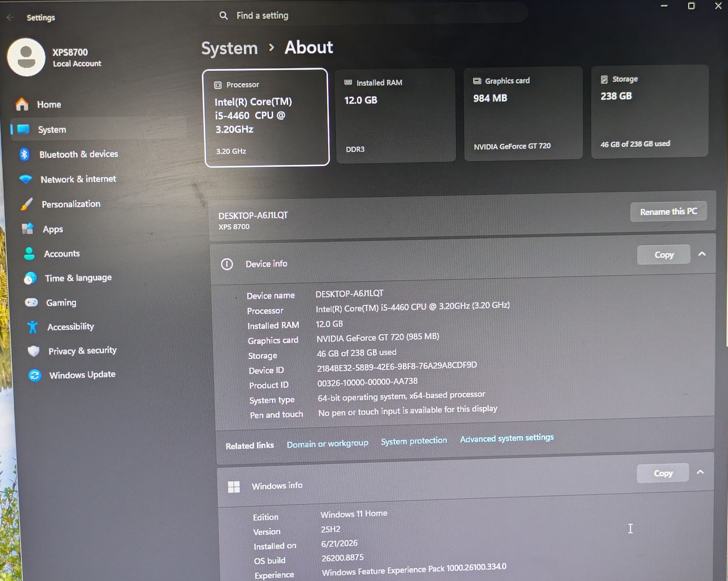Collapse the Windows info section chevron

tap(700, 472)
